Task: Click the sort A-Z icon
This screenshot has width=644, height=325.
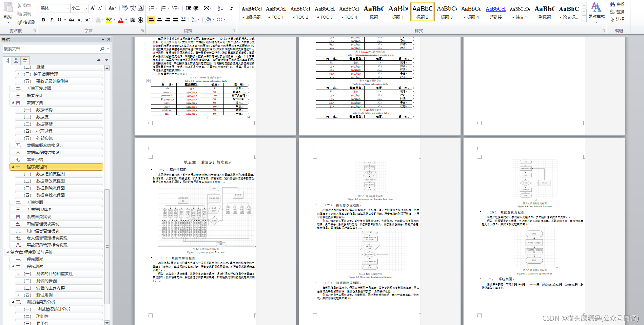Action: pos(220,8)
